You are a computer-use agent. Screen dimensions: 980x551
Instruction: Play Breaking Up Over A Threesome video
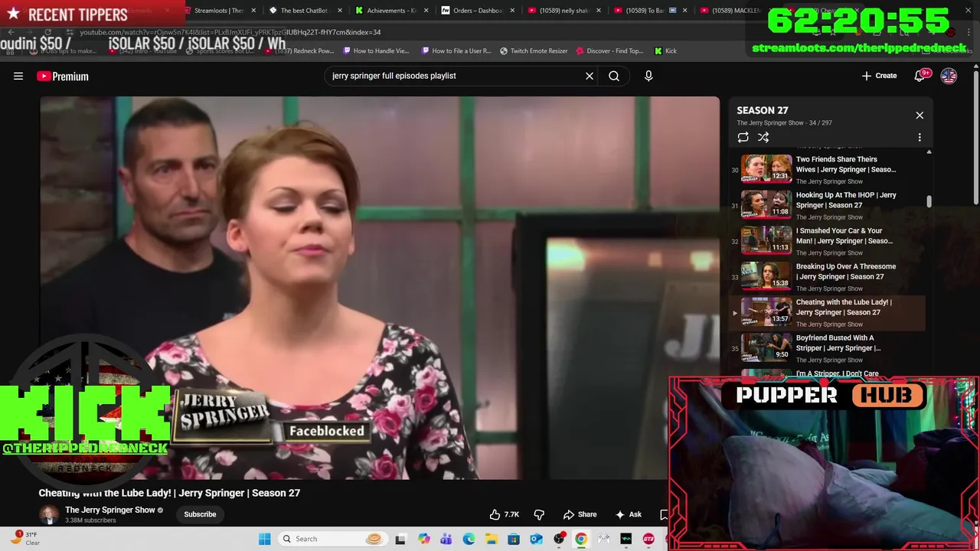click(x=828, y=276)
